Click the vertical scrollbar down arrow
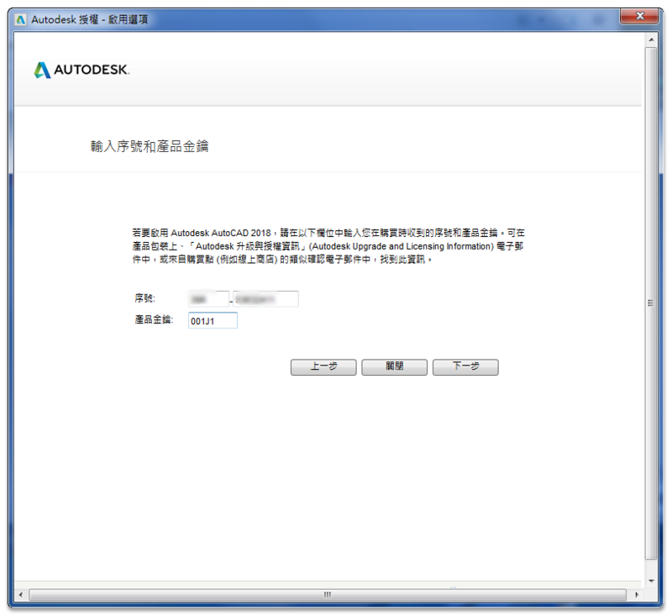This screenshot has width=672, height=616. coord(651,581)
